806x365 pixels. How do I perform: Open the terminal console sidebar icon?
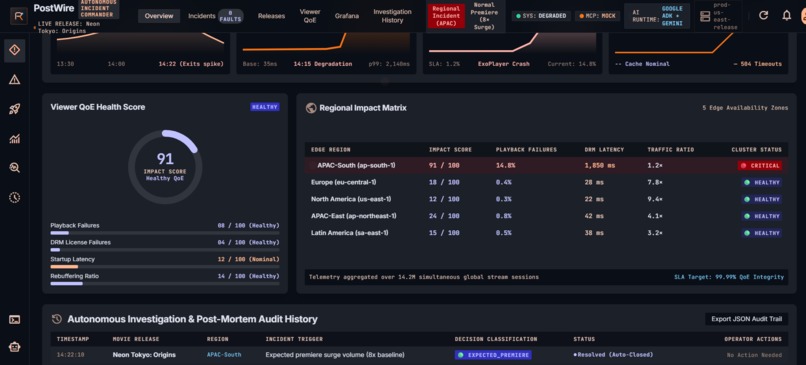[14, 320]
